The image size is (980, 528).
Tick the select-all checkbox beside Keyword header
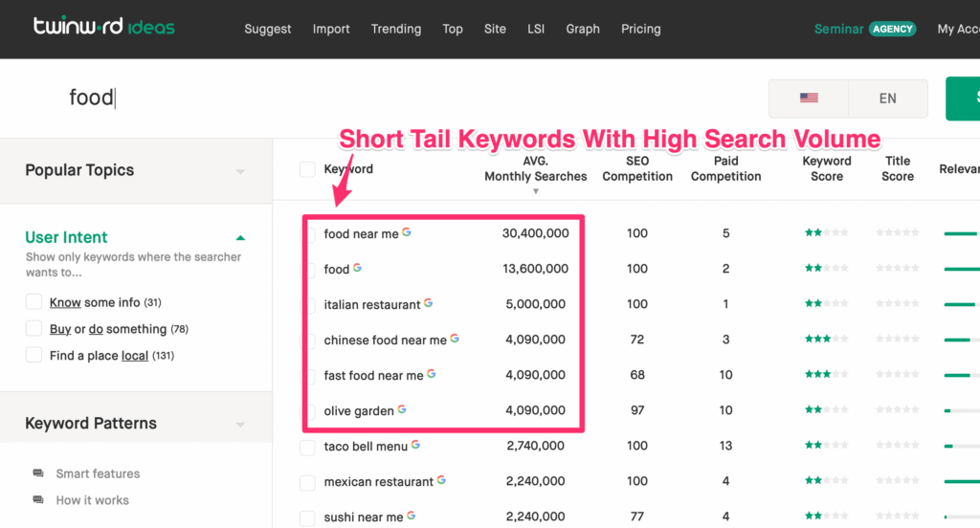click(x=307, y=169)
